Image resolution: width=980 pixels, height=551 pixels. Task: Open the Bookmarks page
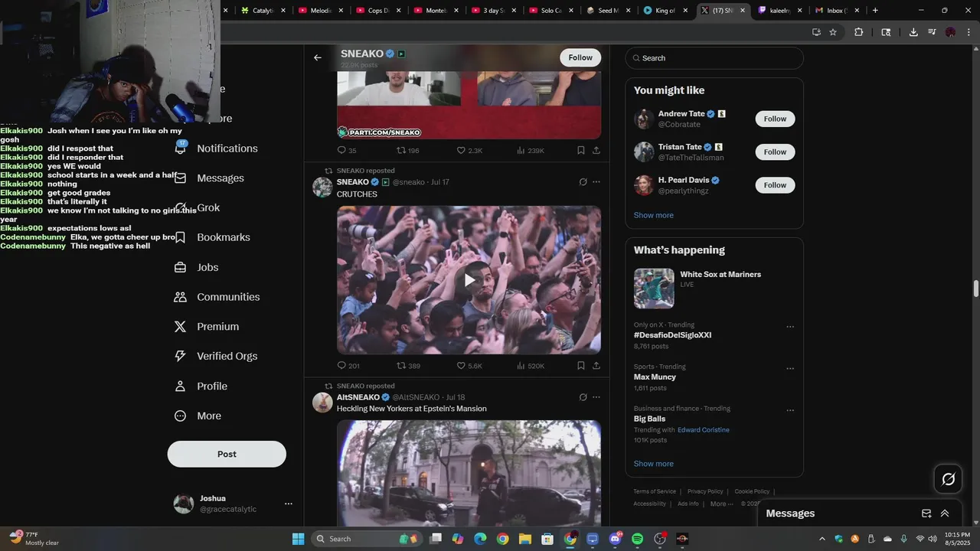tap(212, 237)
